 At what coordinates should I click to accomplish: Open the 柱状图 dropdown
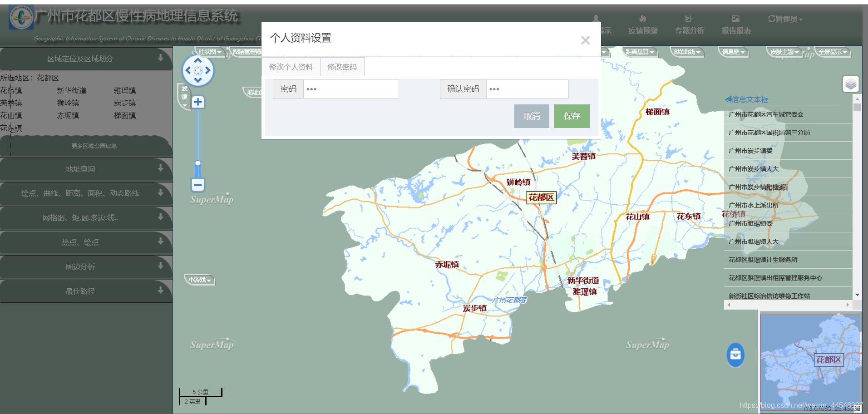210,52
